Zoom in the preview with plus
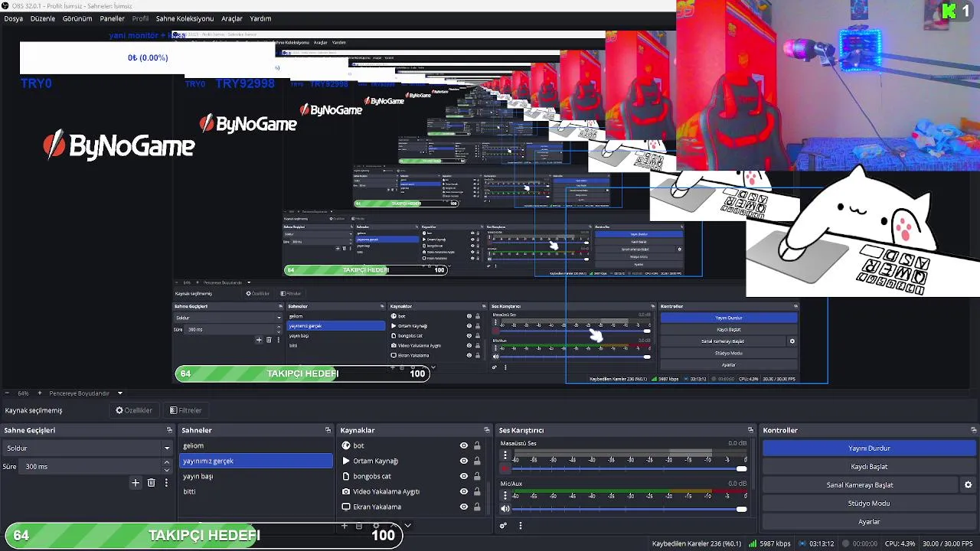The width and height of the screenshot is (980, 551). (41, 393)
